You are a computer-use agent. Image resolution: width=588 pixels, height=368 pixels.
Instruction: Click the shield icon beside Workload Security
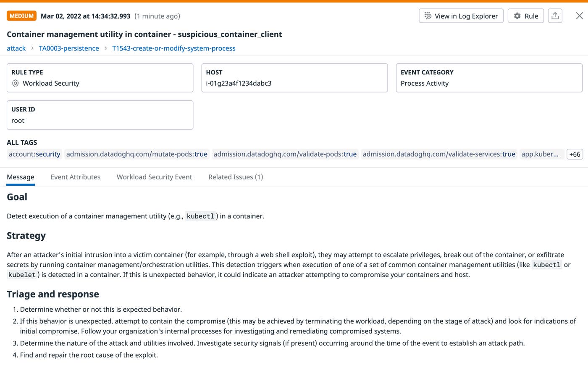[x=14, y=83]
